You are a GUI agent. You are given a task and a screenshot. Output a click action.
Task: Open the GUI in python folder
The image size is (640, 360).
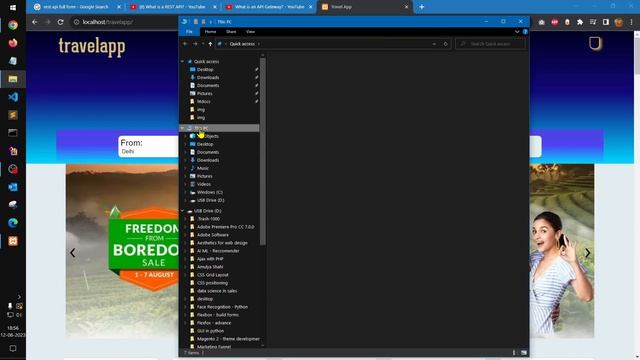210,331
